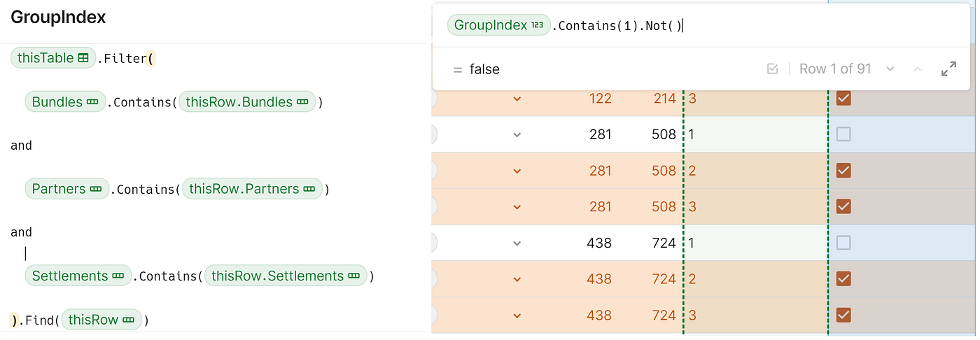Check the empty box in row 438, GroupIndex 1
This screenshot has width=980, height=340.
[843, 243]
